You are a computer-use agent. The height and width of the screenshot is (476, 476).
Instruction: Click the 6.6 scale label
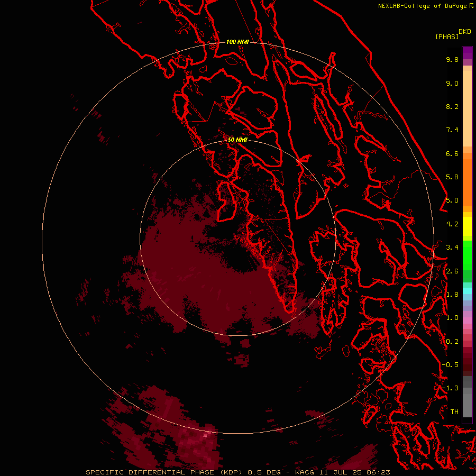(452, 153)
